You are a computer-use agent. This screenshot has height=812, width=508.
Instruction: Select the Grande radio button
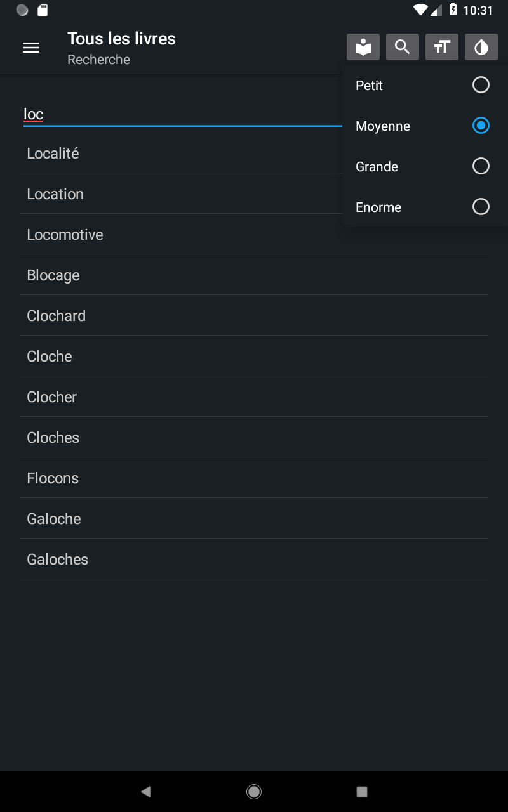pyautogui.click(x=481, y=166)
